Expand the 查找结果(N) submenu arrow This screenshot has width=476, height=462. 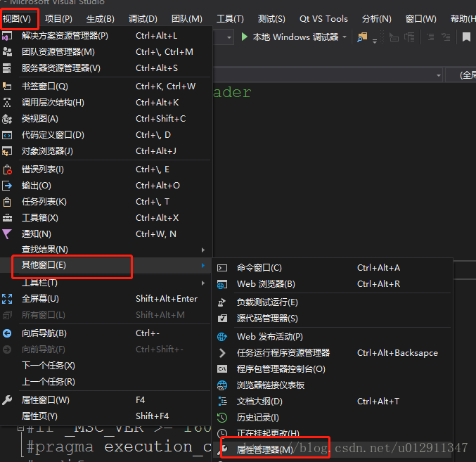(x=203, y=250)
